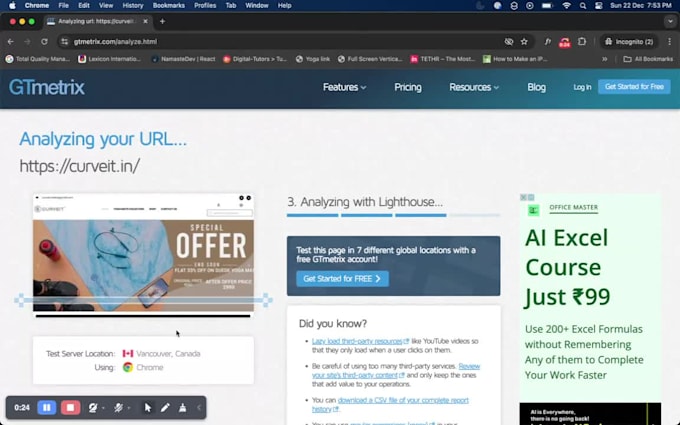The image size is (680, 425).
Task: Open the Chrome menu in menu bar
Action: (x=36, y=6)
